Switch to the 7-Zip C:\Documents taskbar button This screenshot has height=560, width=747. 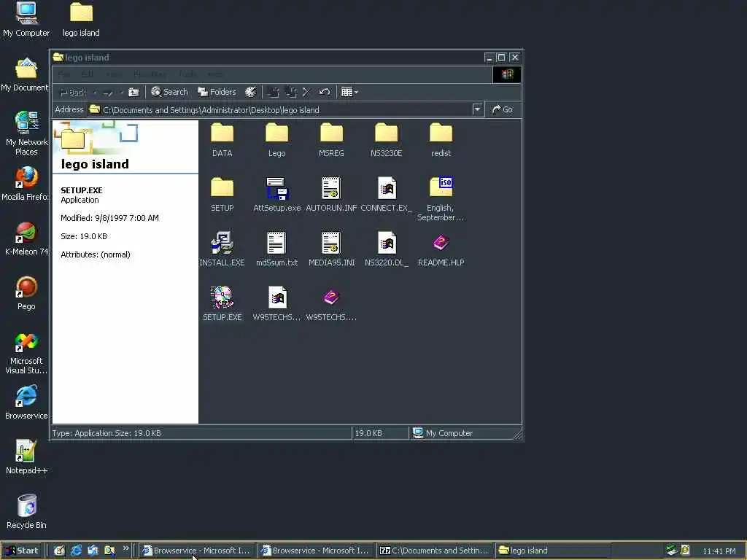click(x=434, y=551)
